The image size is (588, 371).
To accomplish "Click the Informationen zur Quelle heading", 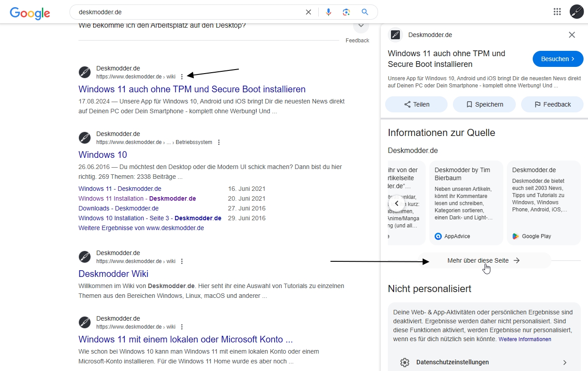I will tap(441, 133).
